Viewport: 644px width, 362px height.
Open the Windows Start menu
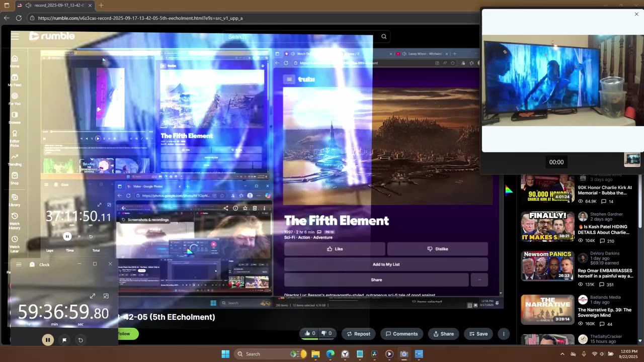225,354
